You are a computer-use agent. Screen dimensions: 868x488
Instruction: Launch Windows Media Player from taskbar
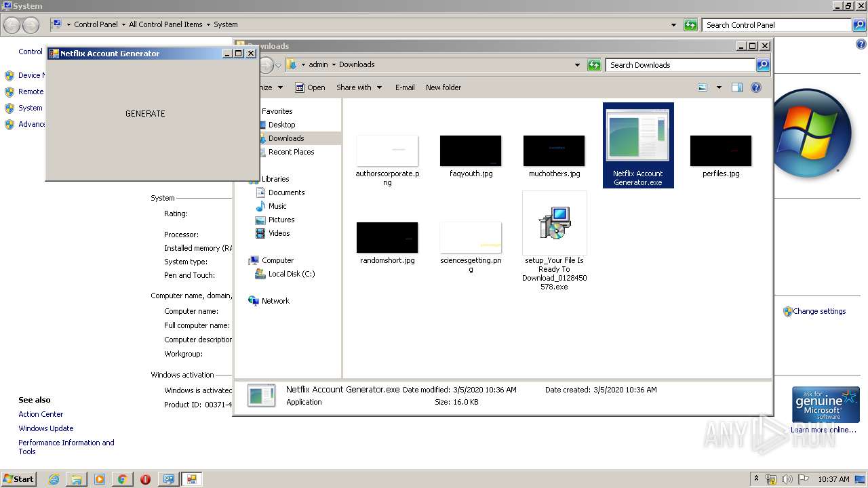pos(100,479)
